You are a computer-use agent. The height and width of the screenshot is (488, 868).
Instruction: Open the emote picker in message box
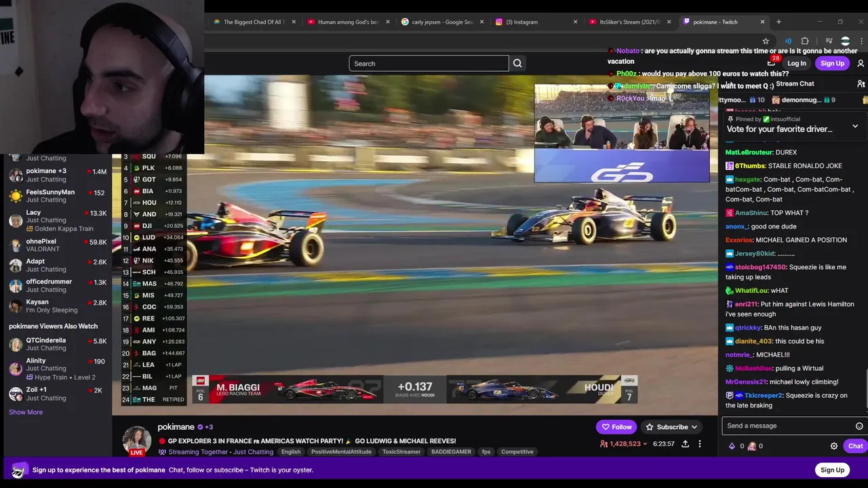[859, 426]
